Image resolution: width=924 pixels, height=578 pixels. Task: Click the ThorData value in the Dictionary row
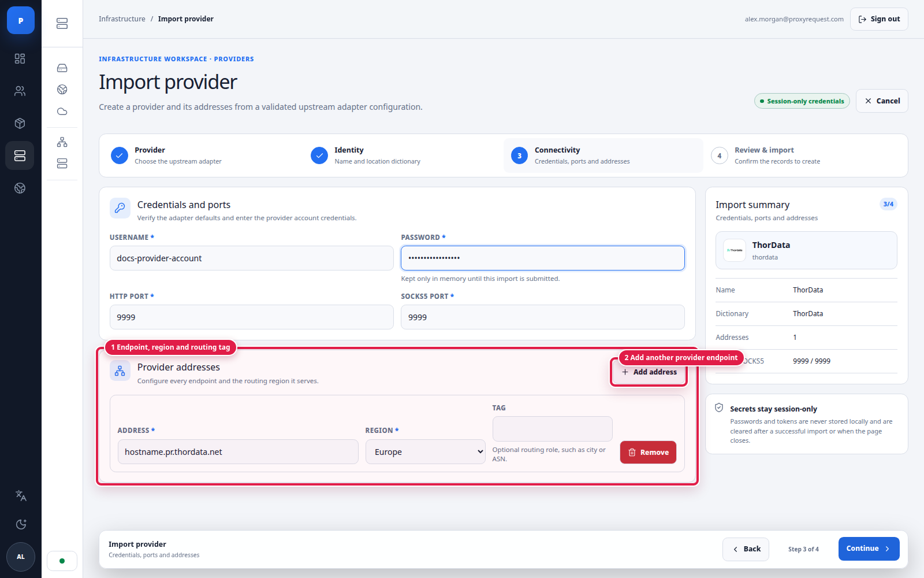click(808, 314)
